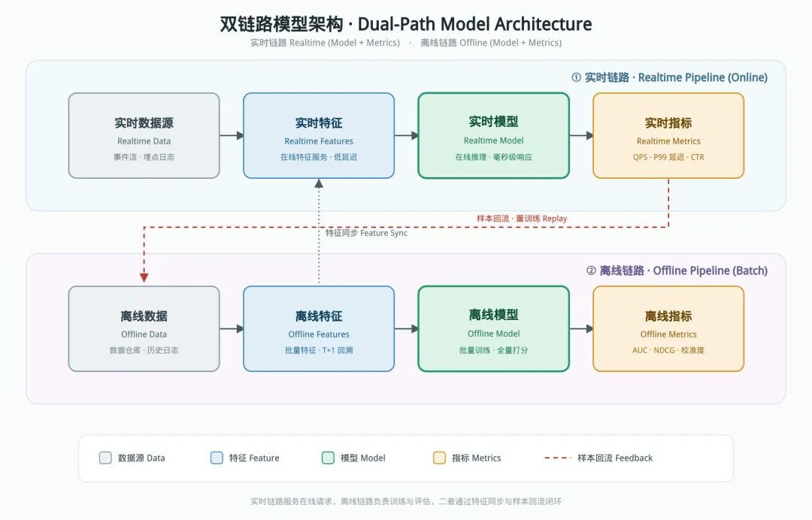The image size is (812, 520).
Task: Click the title 双链路模型架构 · Dual-Path Model Architecture
Action: 406,24
